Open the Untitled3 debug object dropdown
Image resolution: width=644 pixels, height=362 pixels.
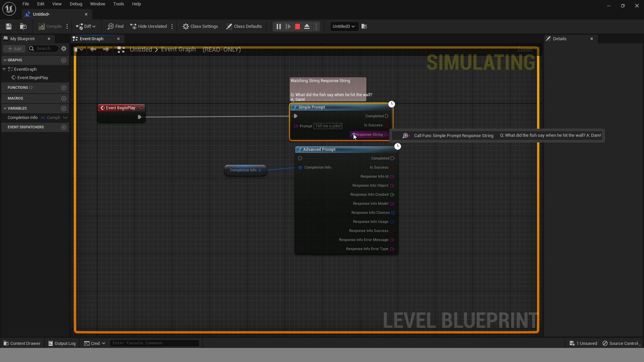pyautogui.click(x=344, y=26)
